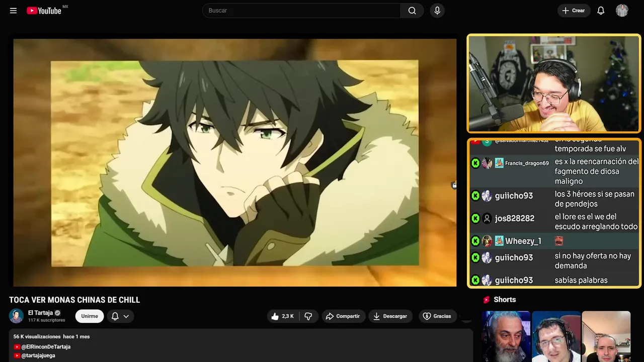Click the emote in Wheezy_1's message
644x362 pixels.
point(559,241)
